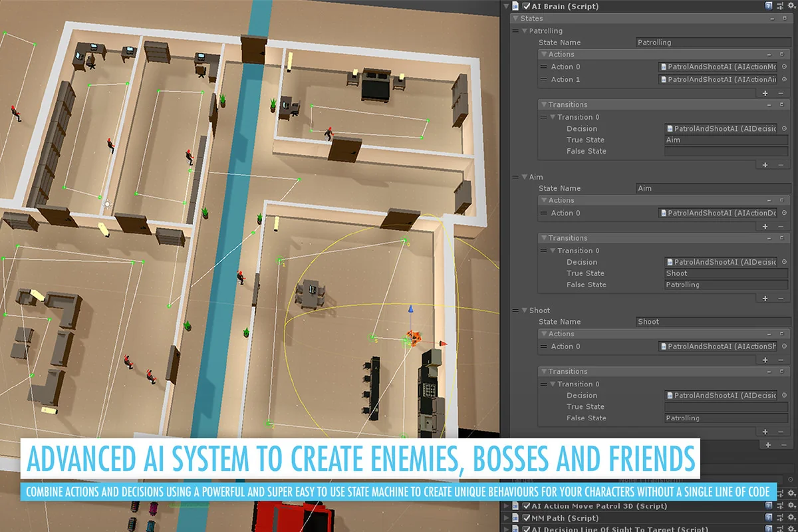Viewport: 798px width, 532px height.
Task: Collapse the Patrolling state foldout
Action: pyautogui.click(x=525, y=30)
